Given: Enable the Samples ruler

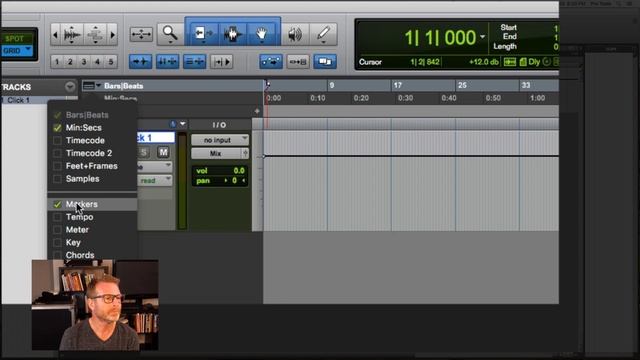Looking at the screenshot, I should pos(57,179).
